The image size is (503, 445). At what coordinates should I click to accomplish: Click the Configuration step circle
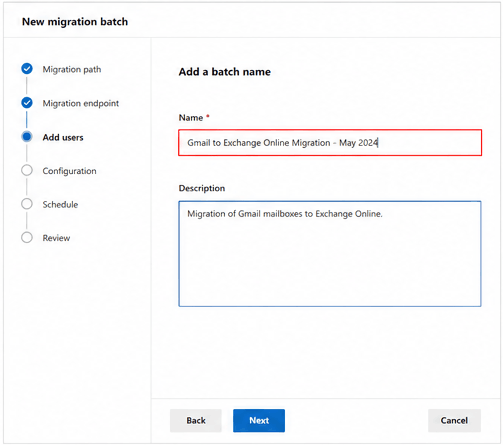(27, 170)
